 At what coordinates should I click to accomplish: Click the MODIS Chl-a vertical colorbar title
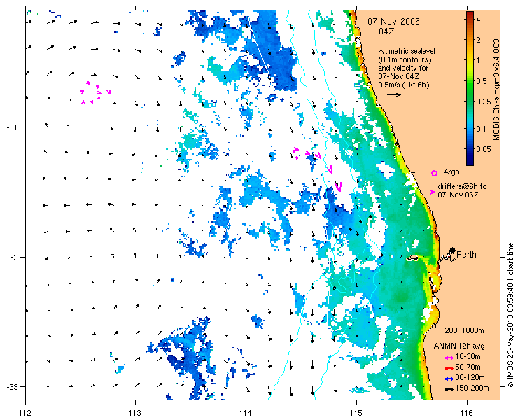(496, 90)
